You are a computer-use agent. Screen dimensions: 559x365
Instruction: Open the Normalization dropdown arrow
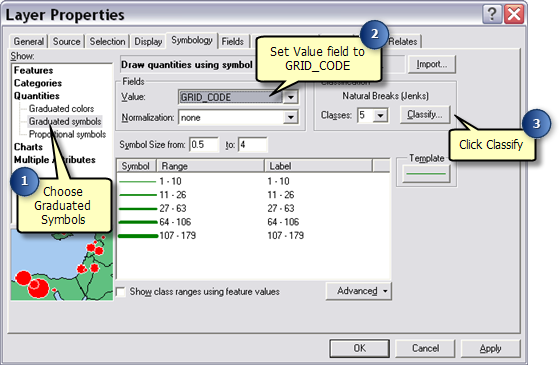291,117
